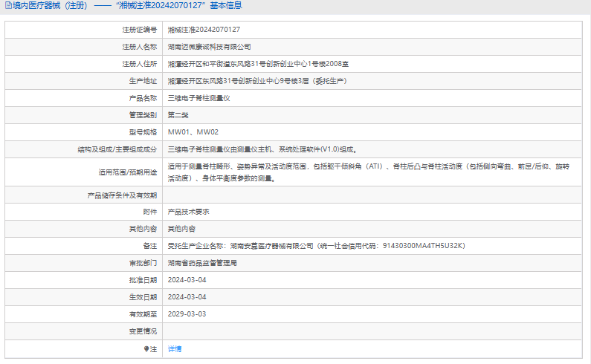Select registration number 湘械注准20242070127 cell value
Image resolution: width=591 pixels, height=364 pixels.
[x=204, y=30]
